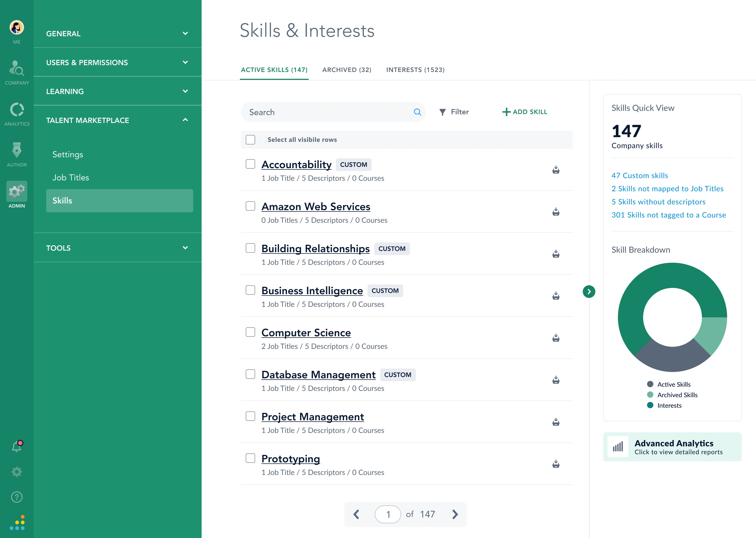Go to Analytics in the sidebar

point(17,110)
